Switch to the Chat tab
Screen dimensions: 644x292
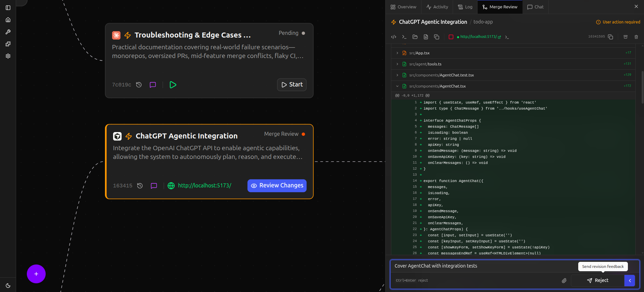tap(536, 7)
